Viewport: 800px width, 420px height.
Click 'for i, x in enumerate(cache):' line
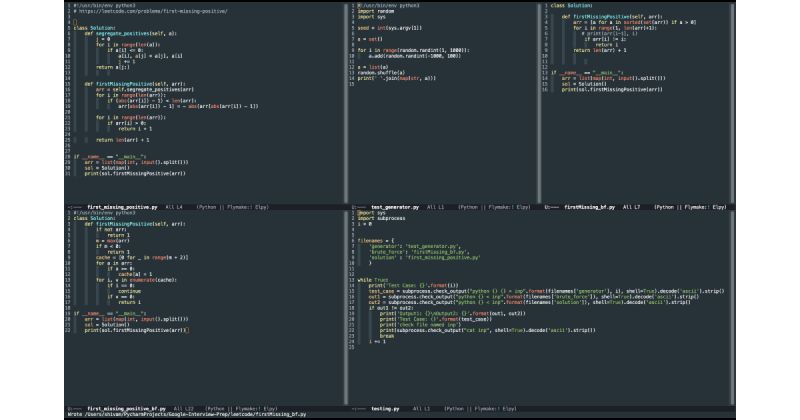point(137,280)
